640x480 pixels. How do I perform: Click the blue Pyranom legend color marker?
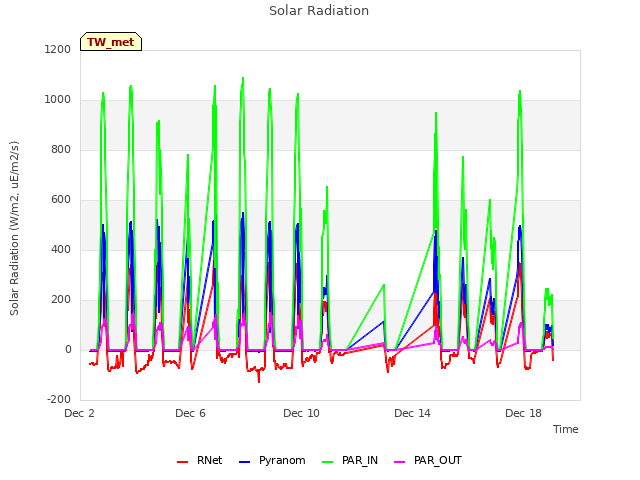244,462
